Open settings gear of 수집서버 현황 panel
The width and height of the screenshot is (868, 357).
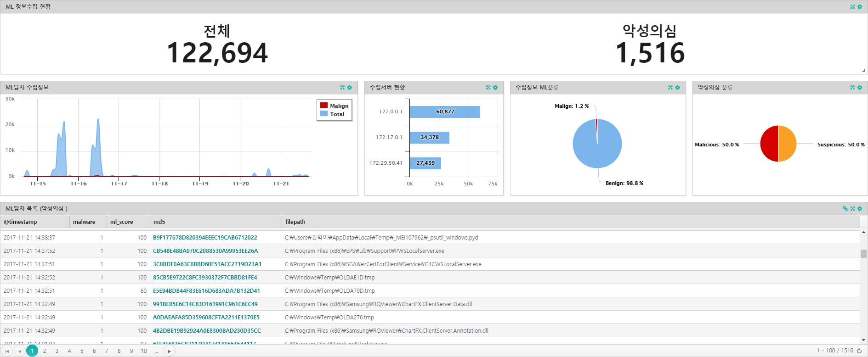pyautogui.click(x=495, y=88)
